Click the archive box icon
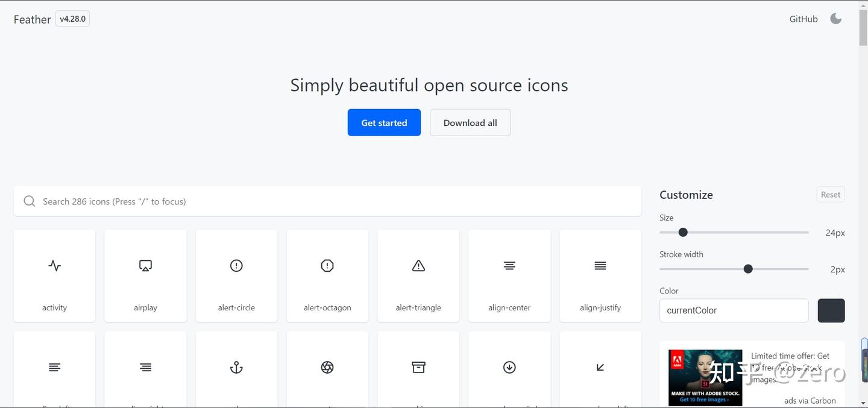The image size is (868, 408). (x=418, y=368)
